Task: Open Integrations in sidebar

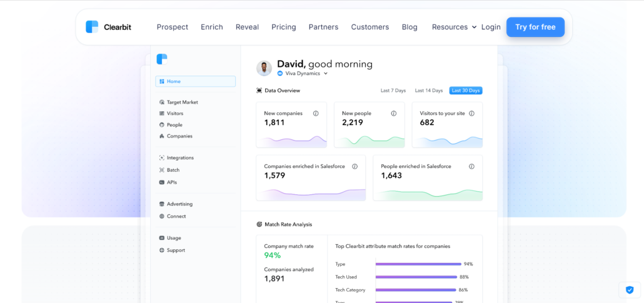Action: tap(180, 157)
